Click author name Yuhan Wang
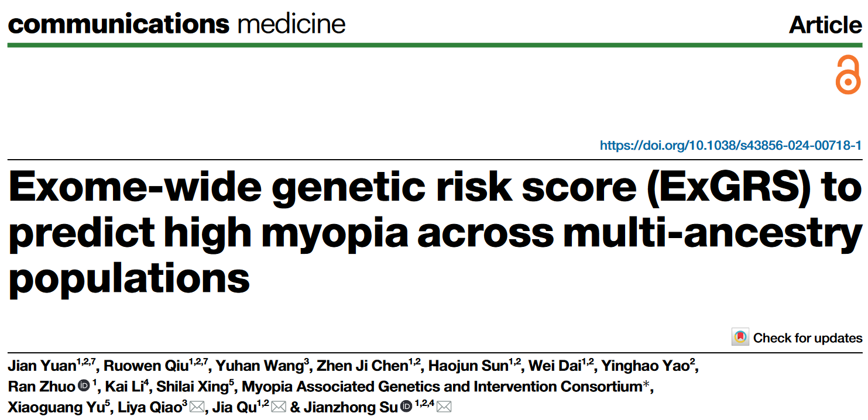The height and width of the screenshot is (420, 868). point(260,367)
